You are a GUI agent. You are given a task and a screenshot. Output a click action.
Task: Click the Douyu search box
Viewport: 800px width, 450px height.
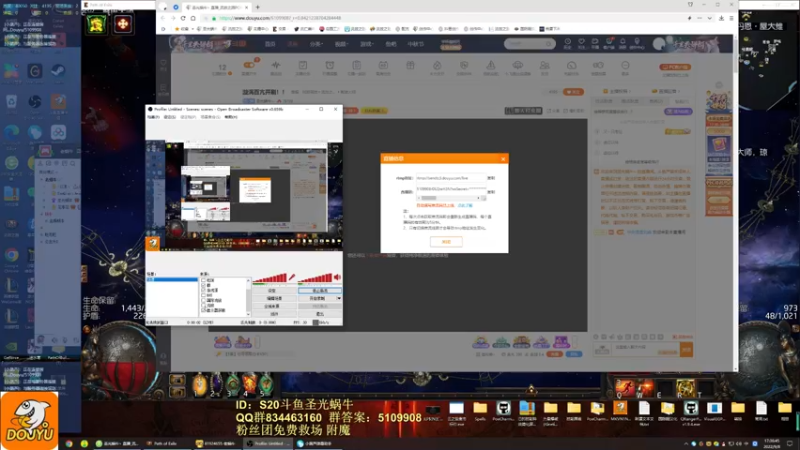click(530, 44)
